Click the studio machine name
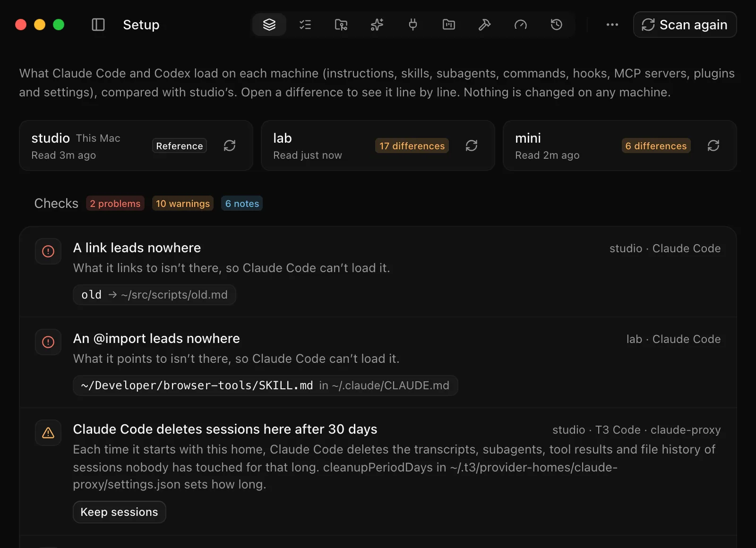Image resolution: width=756 pixels, height=548 pixels. click(x=51, y=138)
